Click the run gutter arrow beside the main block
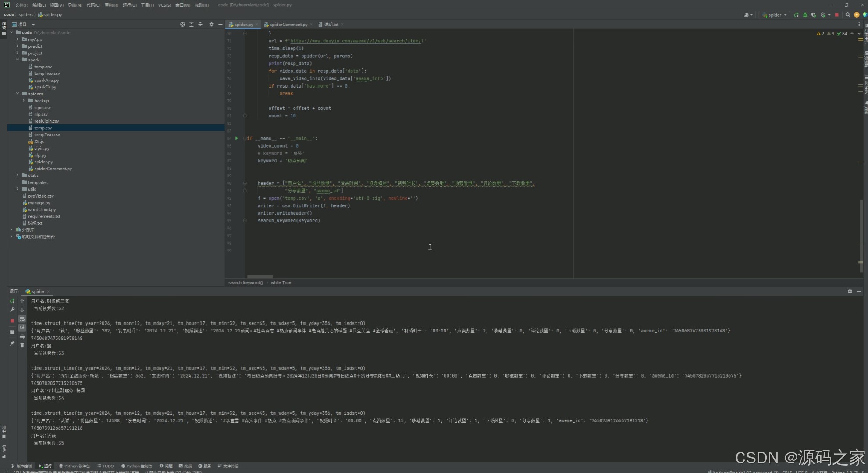Viewport: 868px width, 473px height. (x=237, y=138)
